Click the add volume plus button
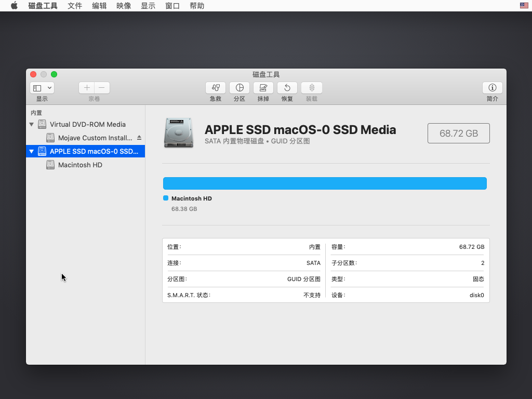Viewport: 532px width, 399px height. 87,88
